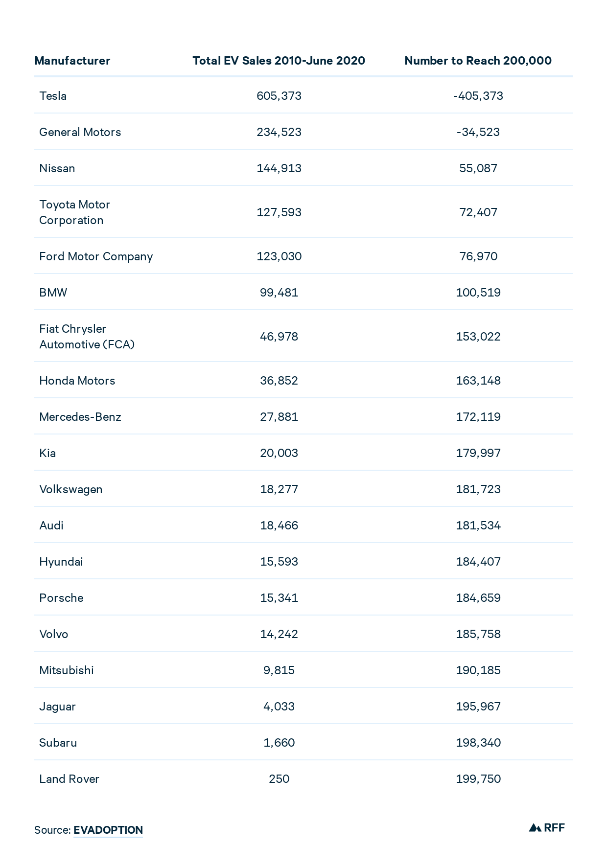Click the Number to Reach 200,000 header
Image resolution: width=607 pixels, height=868 pixels.
[478, 61]
